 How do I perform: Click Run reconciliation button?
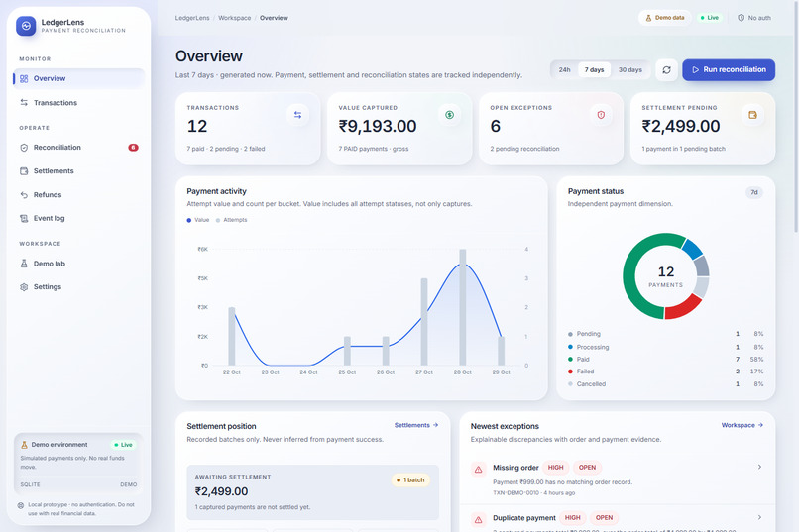click(729, 70)
